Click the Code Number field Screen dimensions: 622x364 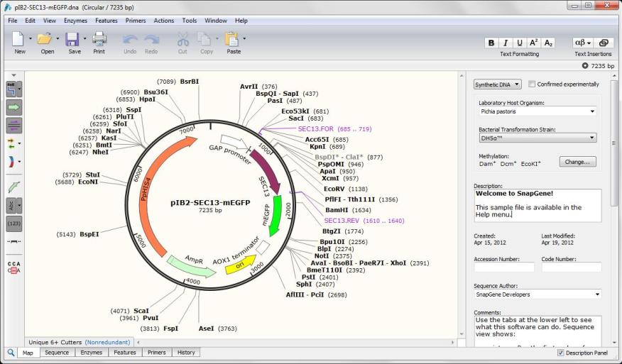572,268
